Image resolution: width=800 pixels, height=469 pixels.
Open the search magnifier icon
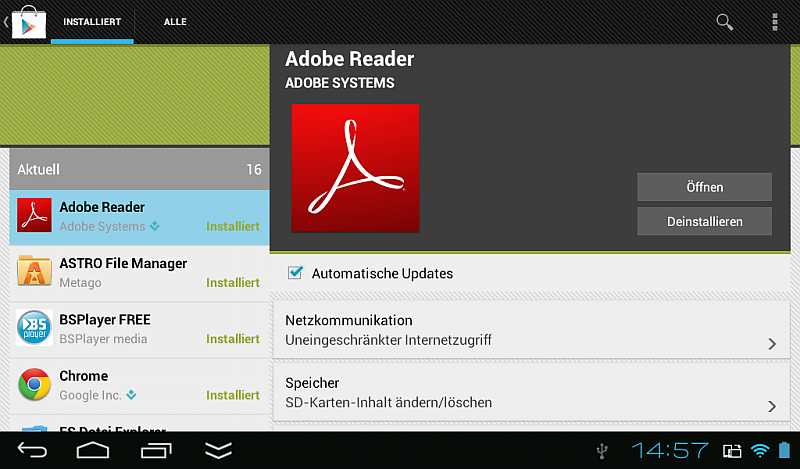point(724,22)
